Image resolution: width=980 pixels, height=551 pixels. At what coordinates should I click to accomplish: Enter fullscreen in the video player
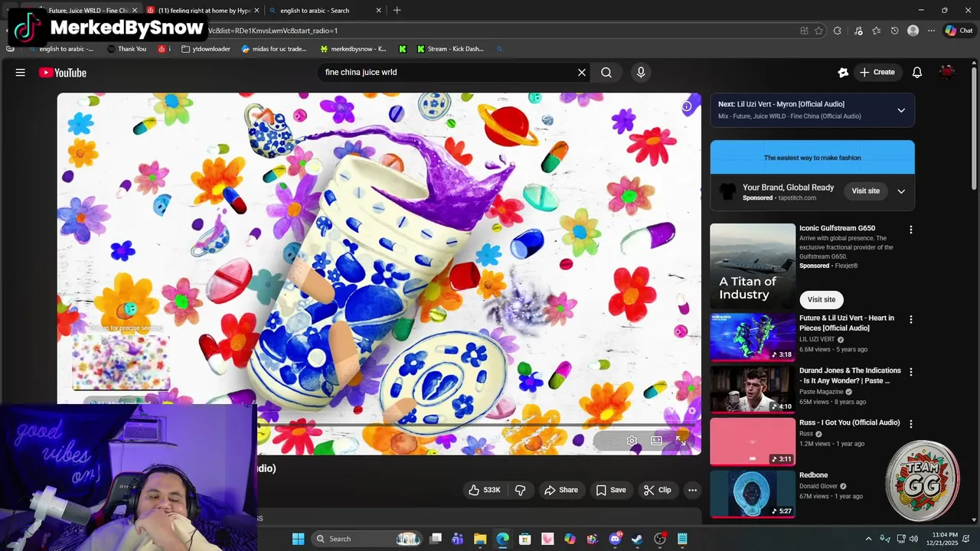pos(681,441)
